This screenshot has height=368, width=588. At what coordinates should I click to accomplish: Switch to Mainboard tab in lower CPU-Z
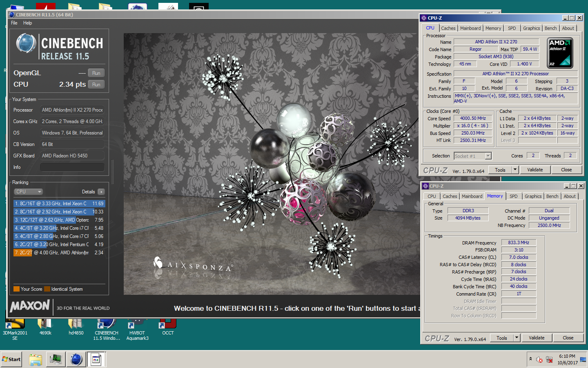coord(472,196)
